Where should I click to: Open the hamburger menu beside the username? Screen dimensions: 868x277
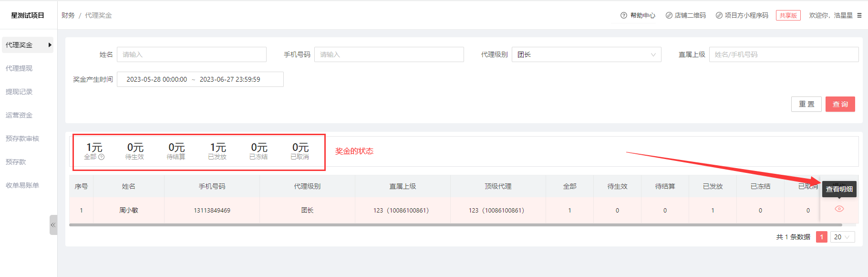click(x=859, y=15)
